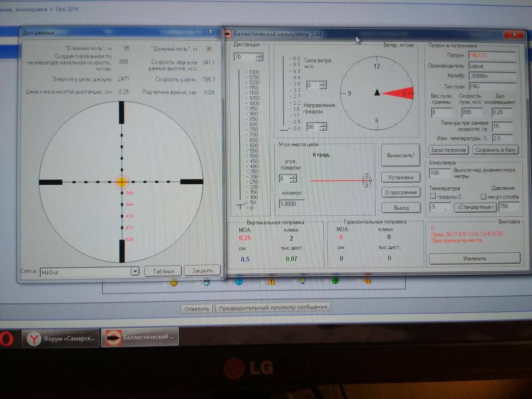Click the База патронов button
The image size is (532, 399).
point(449,150)
